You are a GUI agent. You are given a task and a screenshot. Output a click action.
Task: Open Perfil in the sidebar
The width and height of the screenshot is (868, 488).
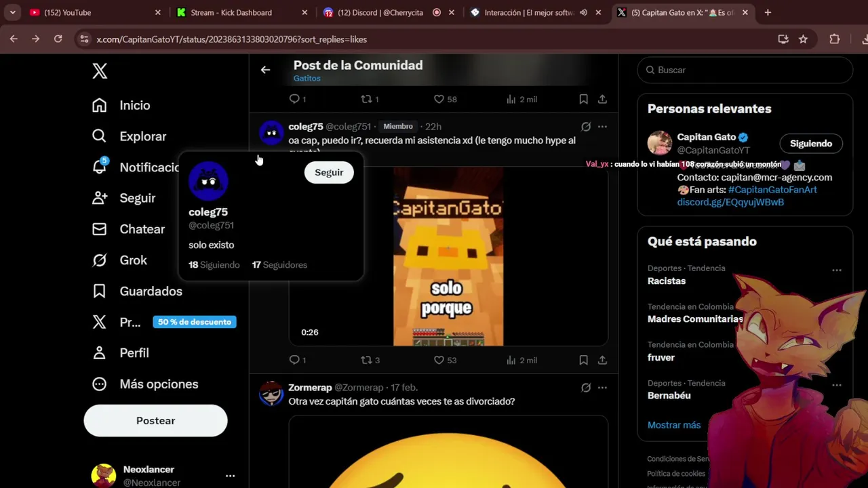(x=121, y=353)
